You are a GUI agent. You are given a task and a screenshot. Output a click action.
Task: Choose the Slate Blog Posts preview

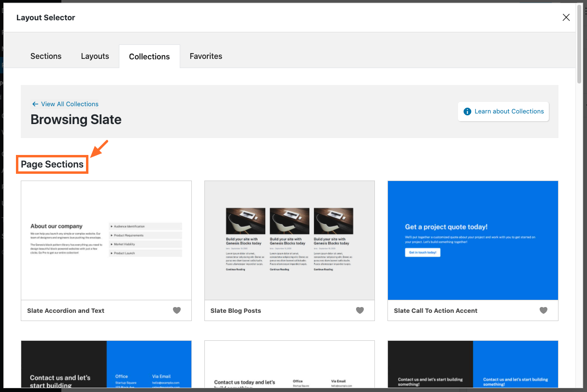(x=289, y=240)
